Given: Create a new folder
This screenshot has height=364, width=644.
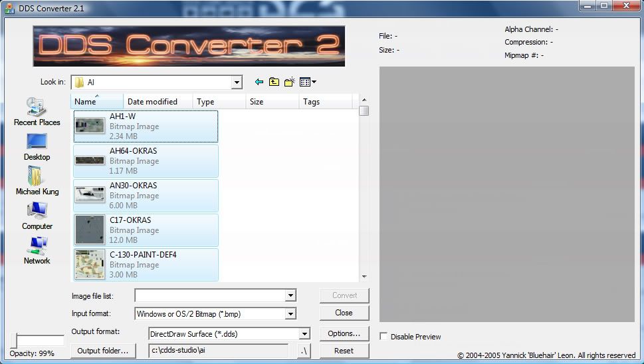Looking at the screenshot, I should [290, 82].
